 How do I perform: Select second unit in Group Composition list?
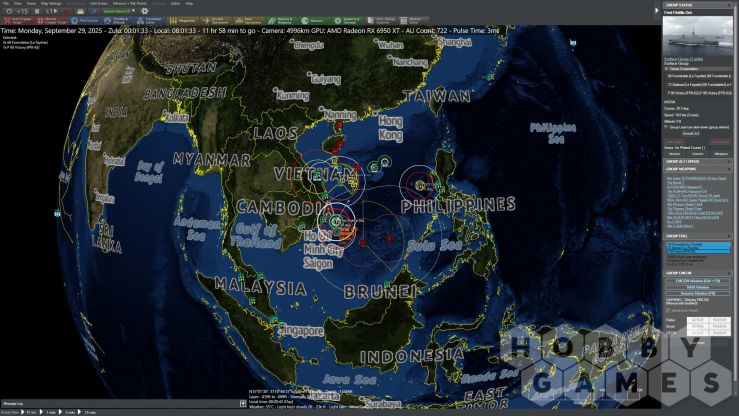click(699, 85)
